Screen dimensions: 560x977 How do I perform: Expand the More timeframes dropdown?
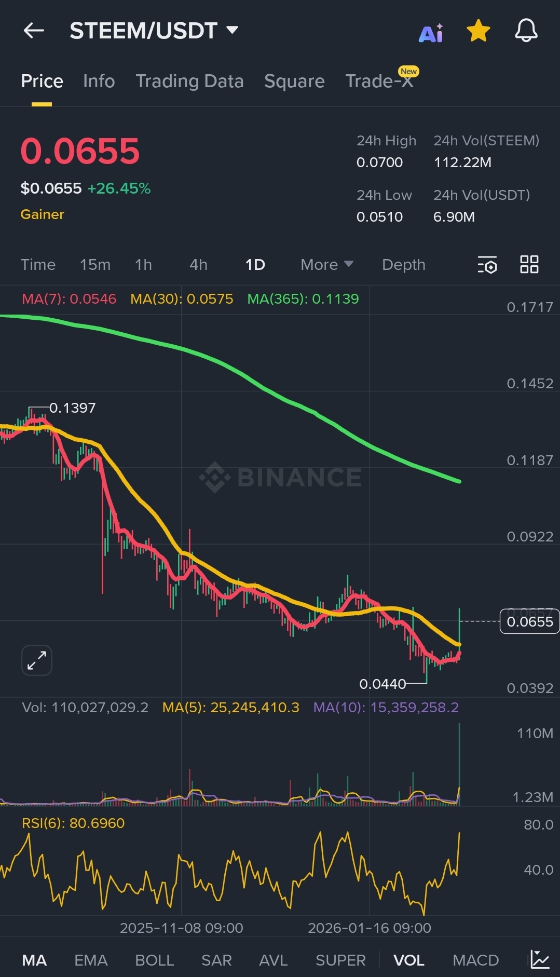pyautogui.click(x=327, y=265)
